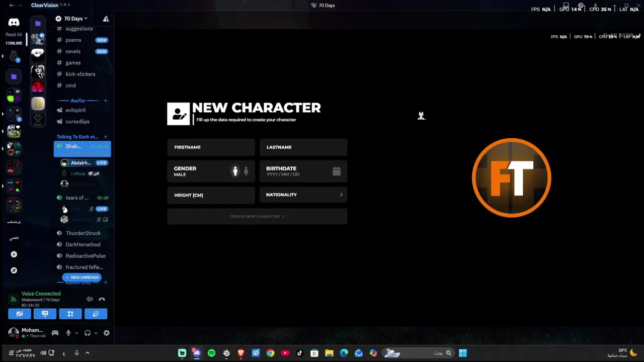Open input device options arrow beside microphone

pos(76,333)
